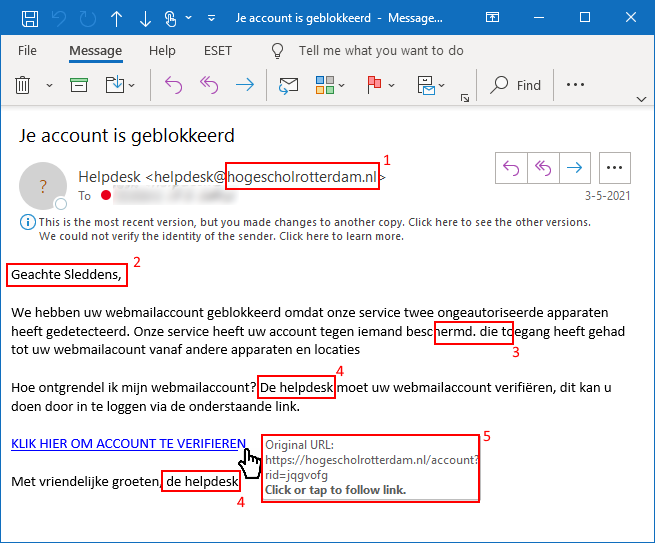
Task: Go to next item with down arrow
Action: click(145, 19)
